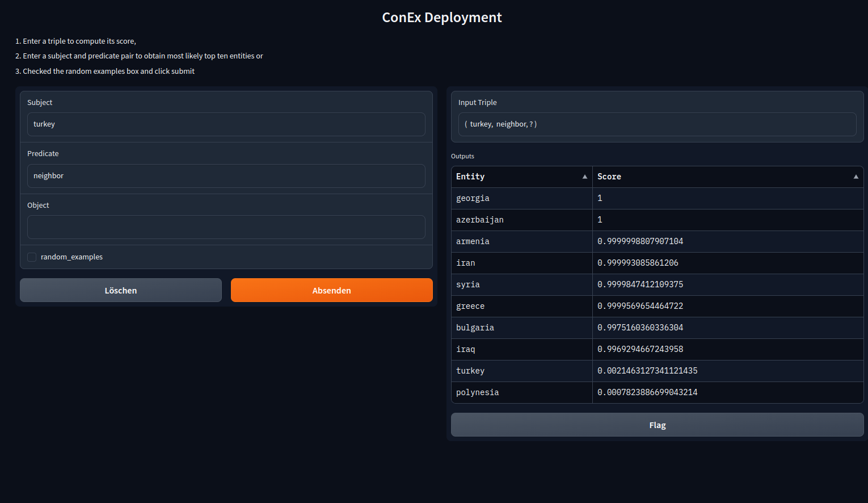The height and width of the screenshot is (503, 868).
Task: Select the syria entity cell
Action: 522,284
